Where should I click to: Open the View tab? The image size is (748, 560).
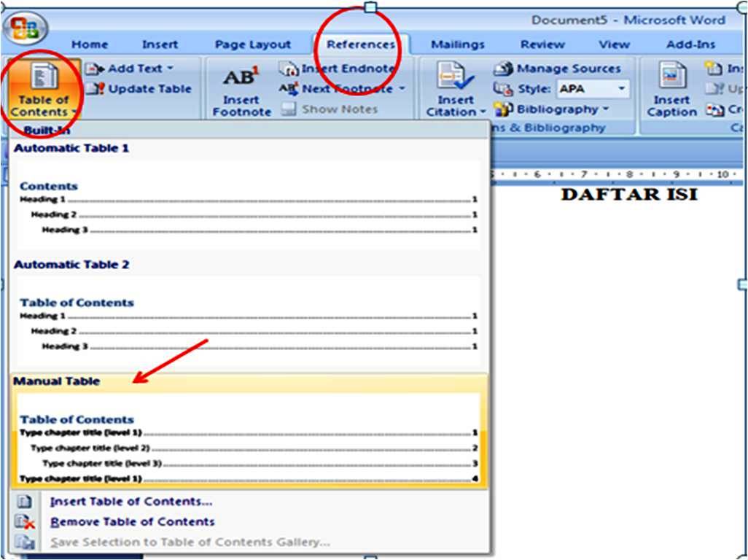pos(614,44)
